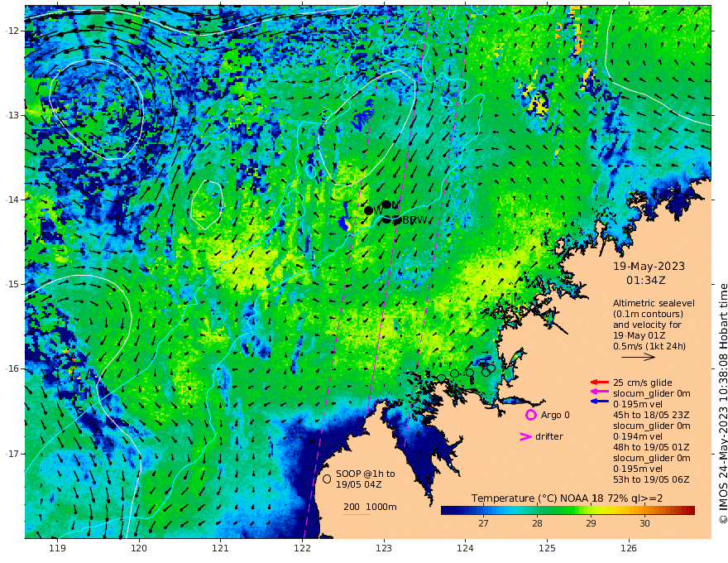
Task: Click the black 0.5m/s velocity scale arrow
Action: (x=639, y=357)
